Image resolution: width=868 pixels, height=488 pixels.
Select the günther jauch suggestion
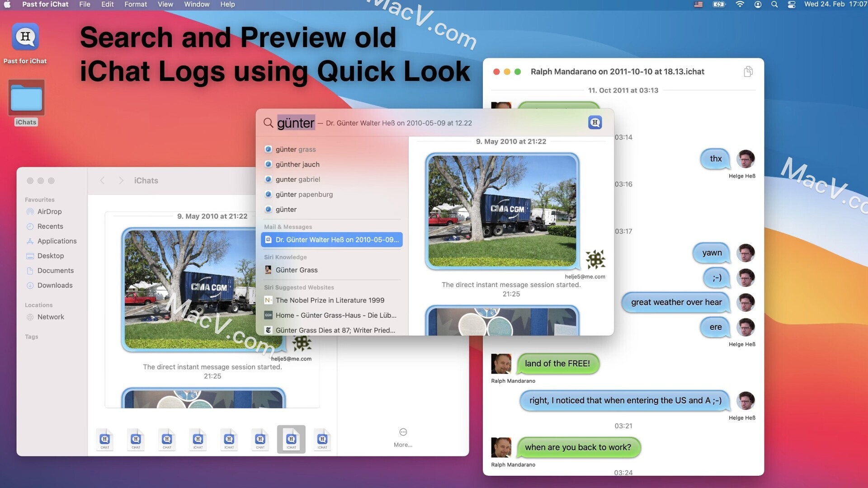click(x=332, y=164)
